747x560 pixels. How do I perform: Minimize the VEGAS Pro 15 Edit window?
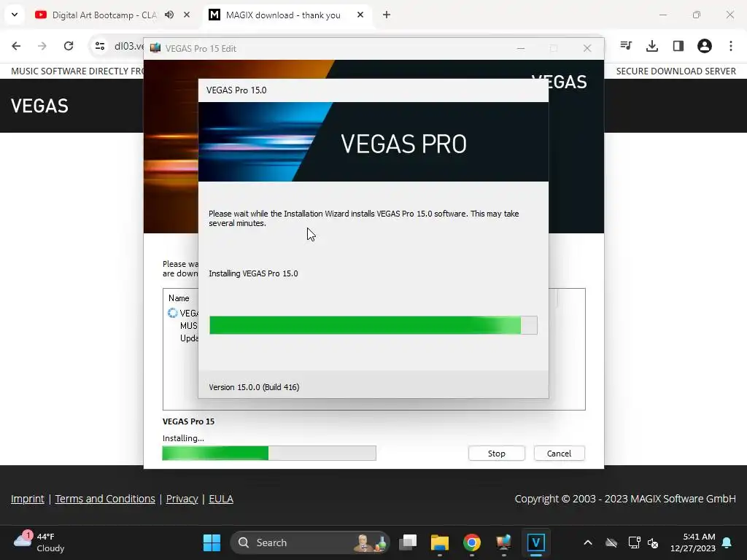[x=521, y=48]
